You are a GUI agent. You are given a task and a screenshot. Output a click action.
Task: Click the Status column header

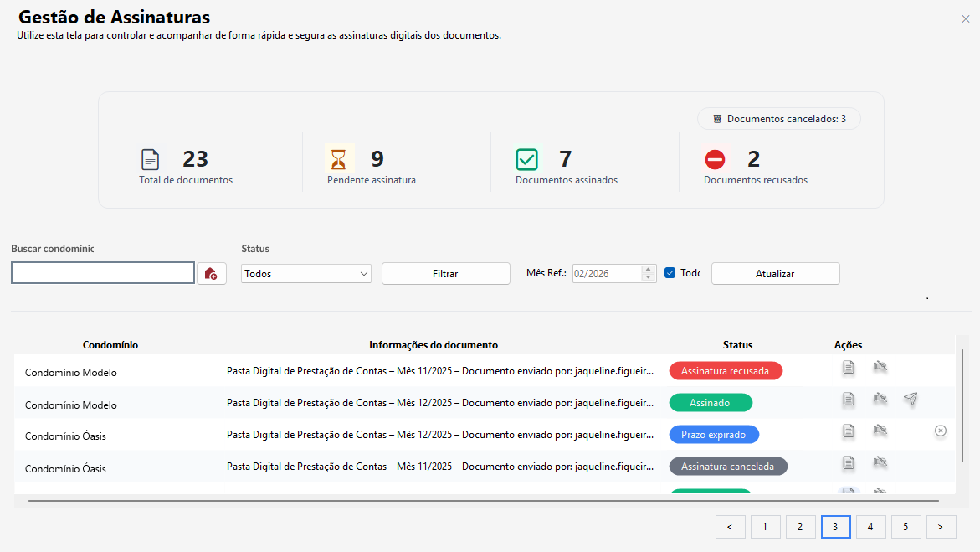pos(737,345)
